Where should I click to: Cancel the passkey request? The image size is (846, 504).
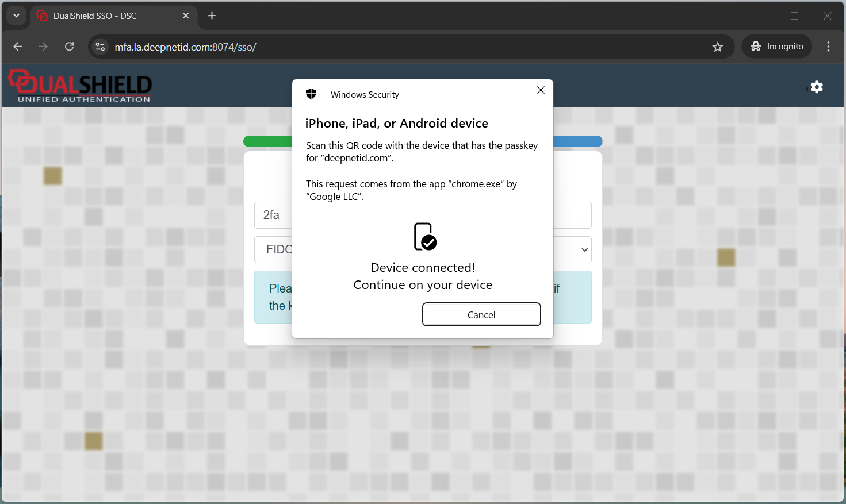(x=481, y=314)
